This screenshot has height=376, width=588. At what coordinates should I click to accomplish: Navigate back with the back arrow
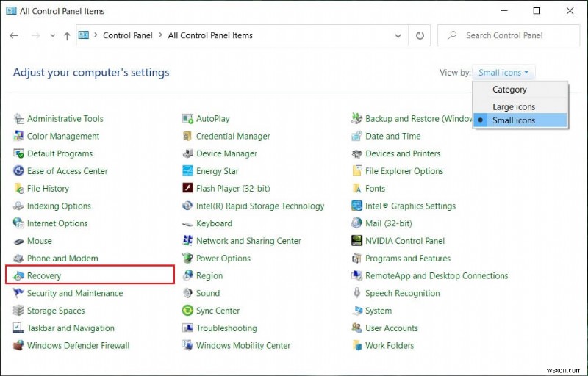pos(15,35)
